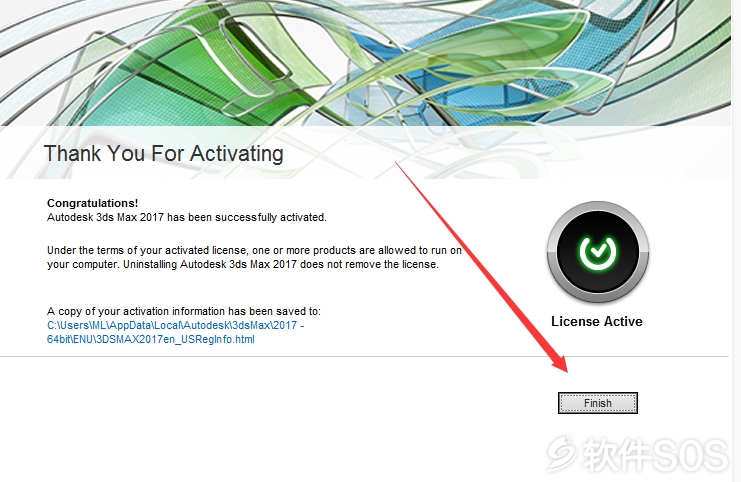741x482 pixels.
Task: Click the 软件SOS watermark text
Action: coord(655,454)
